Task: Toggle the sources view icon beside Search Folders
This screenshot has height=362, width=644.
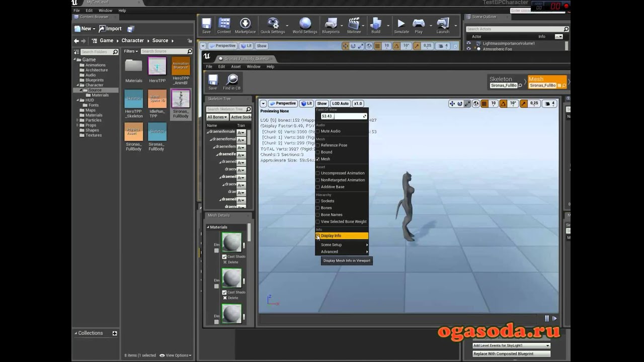Action: click(76, 52)
